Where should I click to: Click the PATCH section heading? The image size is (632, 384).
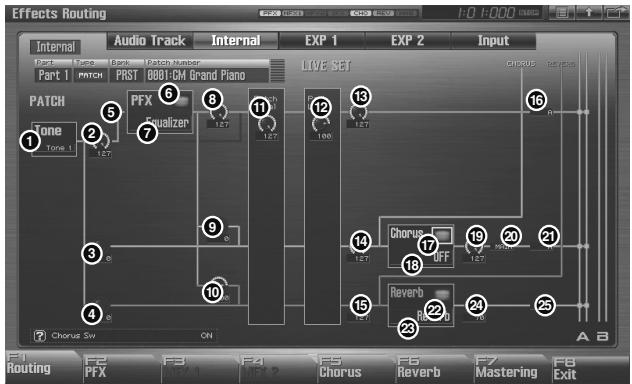click(x=47, y=101)
